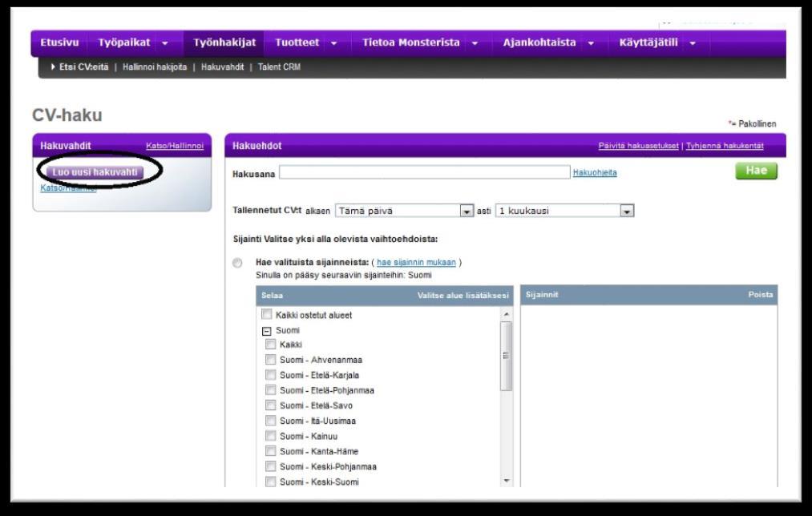Click Päivitä hakuasetukset link
812x516 pixels.
tap(638, 146)
